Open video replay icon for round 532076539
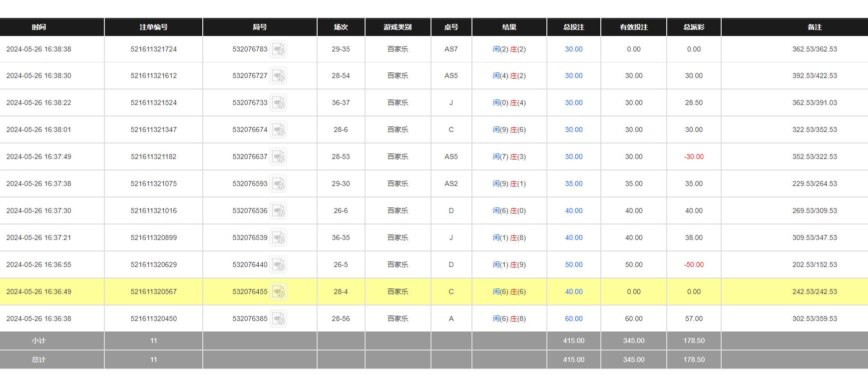Screen dimensions: 868x382 [x=279, y=237]
